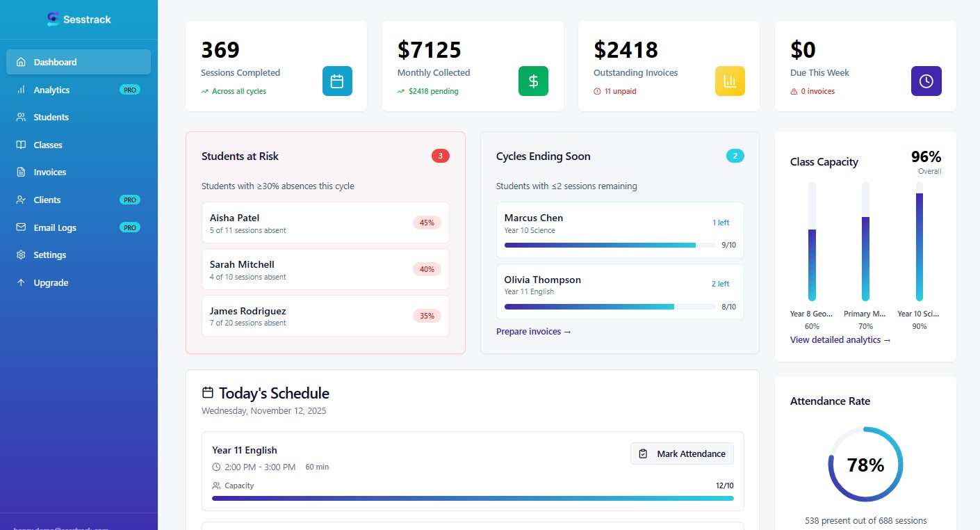Screen dimensions: 980x530
Task: Select Clients in the sidebar navigation
Action: point(47,200)
